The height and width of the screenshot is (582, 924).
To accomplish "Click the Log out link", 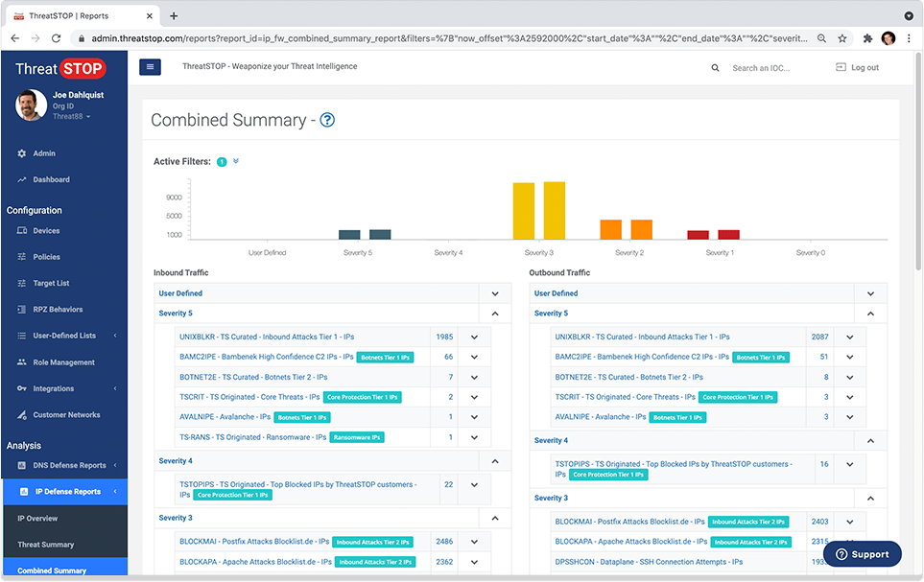I will (865, 67).
